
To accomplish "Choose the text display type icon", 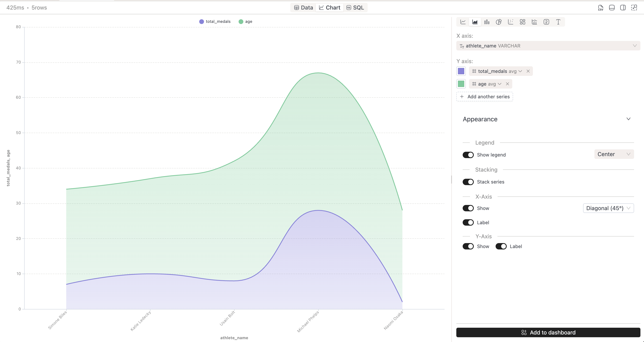I will pyautogui.click(x=558, y=22).
